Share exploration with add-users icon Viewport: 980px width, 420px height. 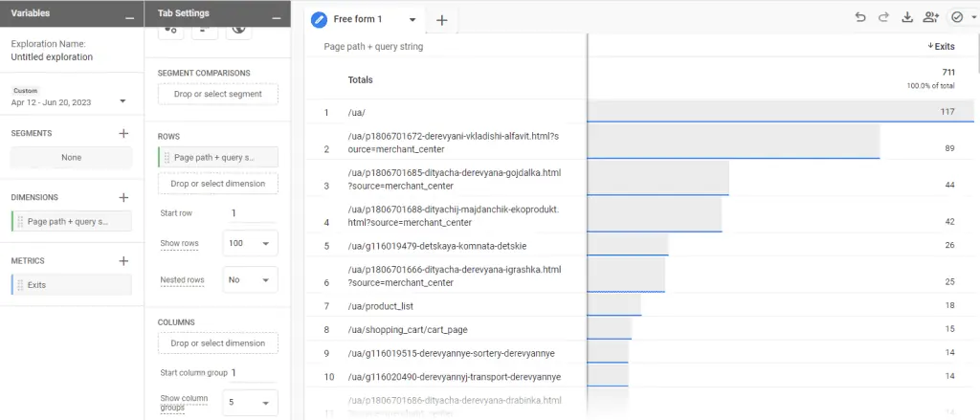(931, 18)
